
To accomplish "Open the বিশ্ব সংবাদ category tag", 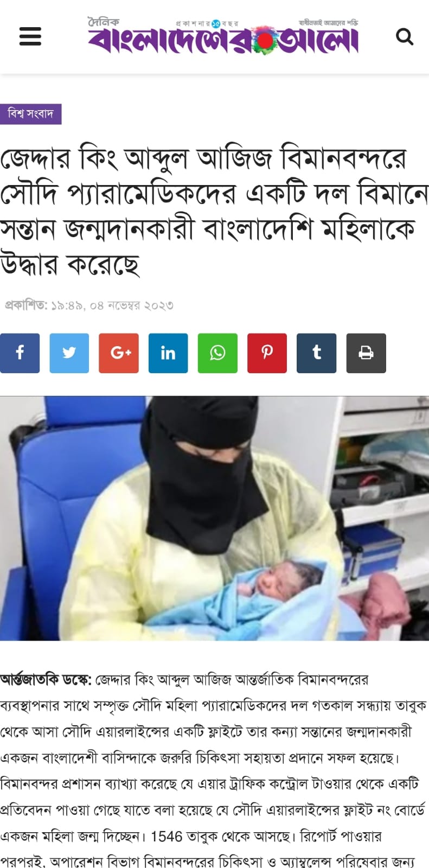I will point(30,114).
